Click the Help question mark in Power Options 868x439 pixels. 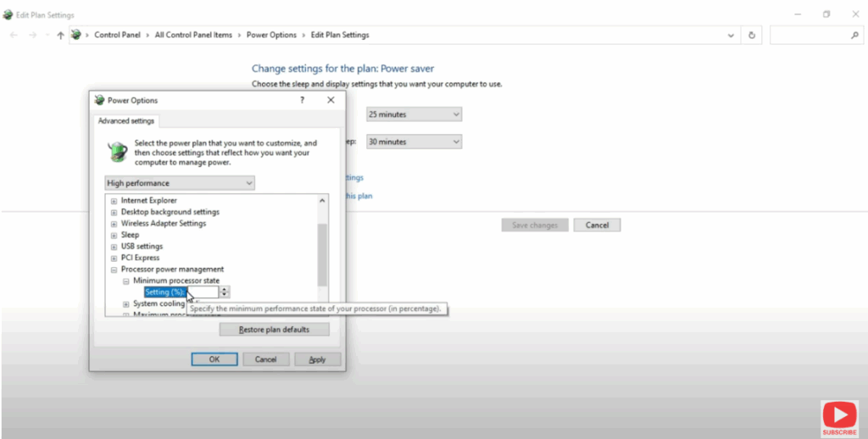302,100
